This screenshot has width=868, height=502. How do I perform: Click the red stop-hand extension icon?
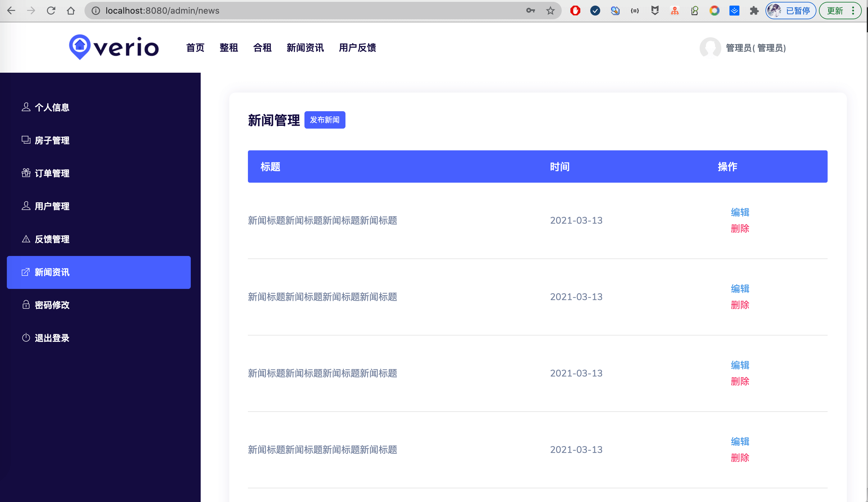coord(575,11)
